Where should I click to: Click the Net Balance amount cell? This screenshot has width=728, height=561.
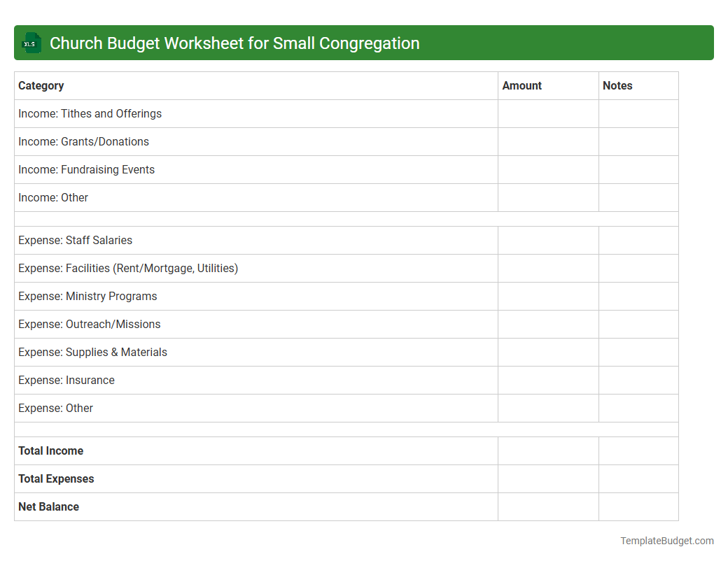point(548,506)
